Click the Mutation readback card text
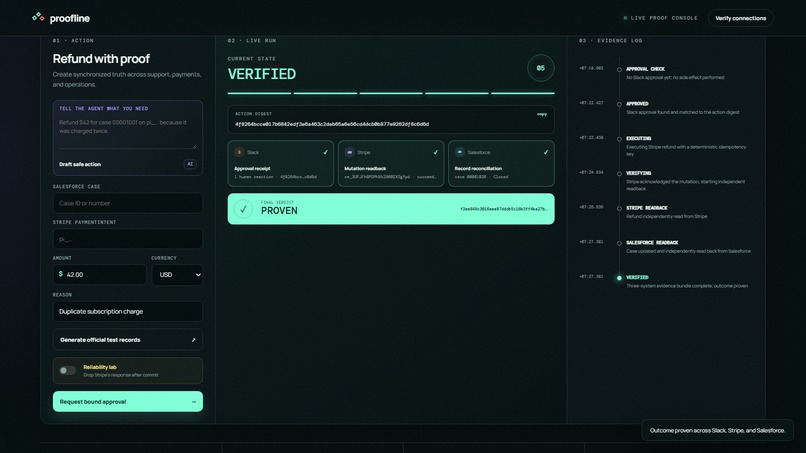 365,169
